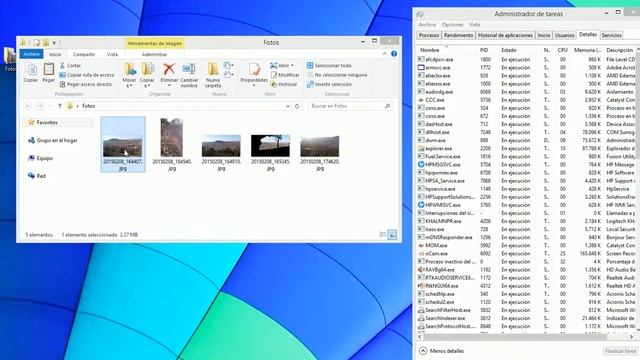The height and width of the screenshot is (360, 640).
Task: Go up one folder level arrow
Action: point(60,106)
